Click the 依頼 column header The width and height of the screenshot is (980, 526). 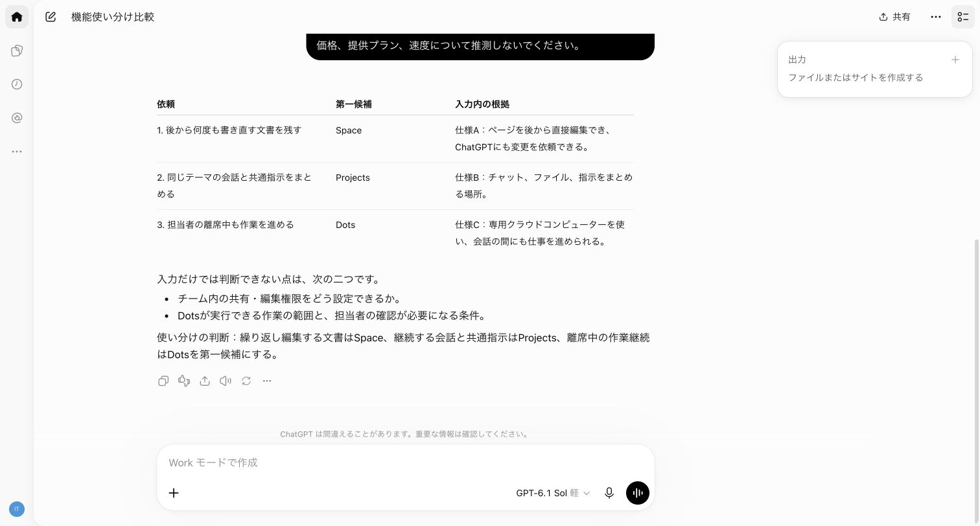coord(166,104)
